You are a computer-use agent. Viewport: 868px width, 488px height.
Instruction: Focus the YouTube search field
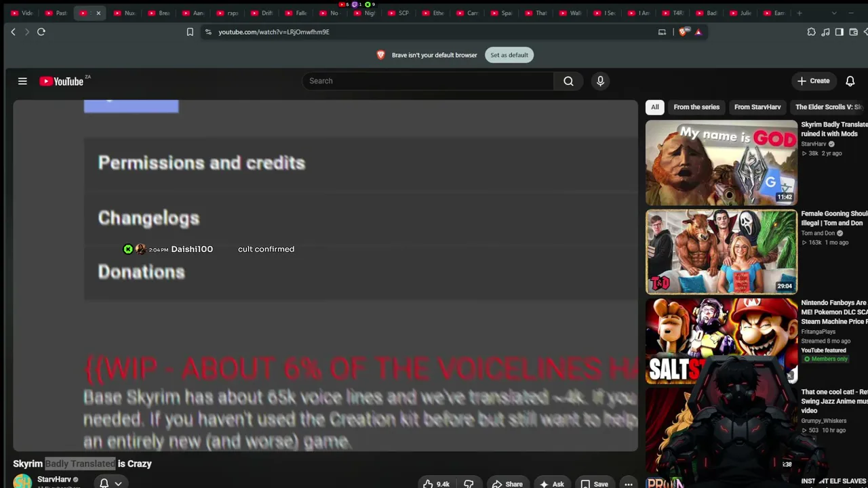click(x=428, y=81)
